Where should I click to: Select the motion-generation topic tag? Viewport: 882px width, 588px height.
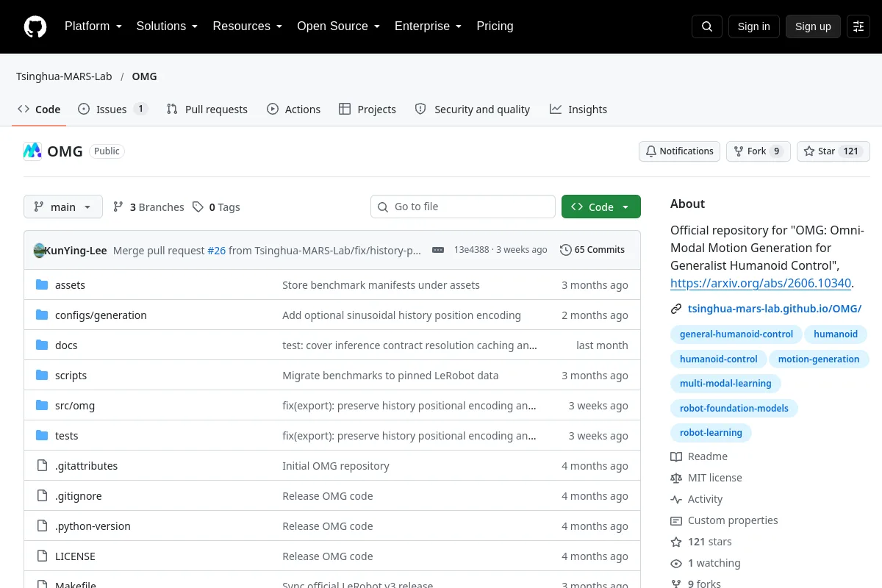[819, 359]
